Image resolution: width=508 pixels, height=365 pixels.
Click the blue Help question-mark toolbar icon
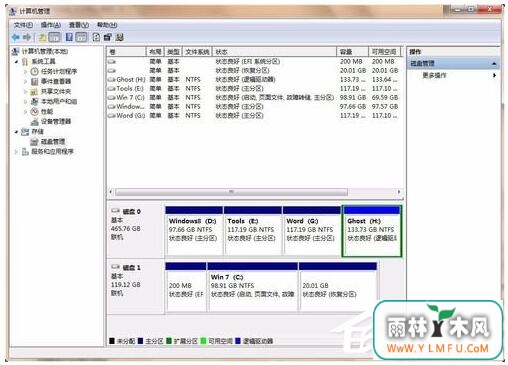click(x=69, y=37)
